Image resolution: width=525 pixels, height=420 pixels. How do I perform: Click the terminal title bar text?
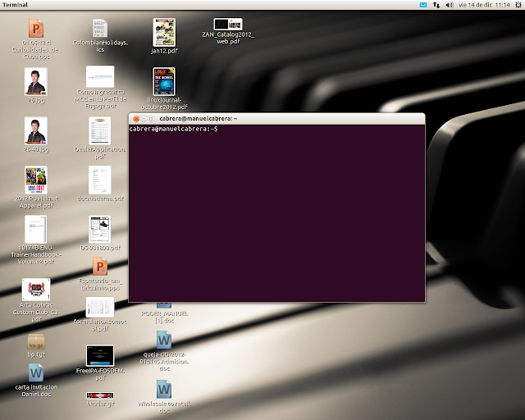[199, 119]
